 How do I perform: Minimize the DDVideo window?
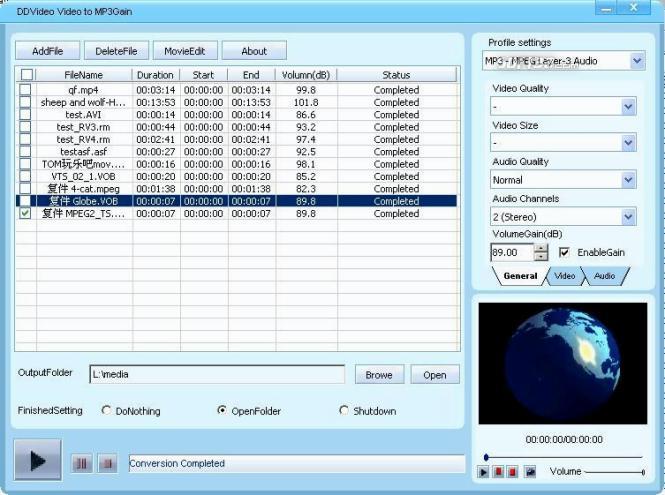pyautogui.click(x=606, y=8)
